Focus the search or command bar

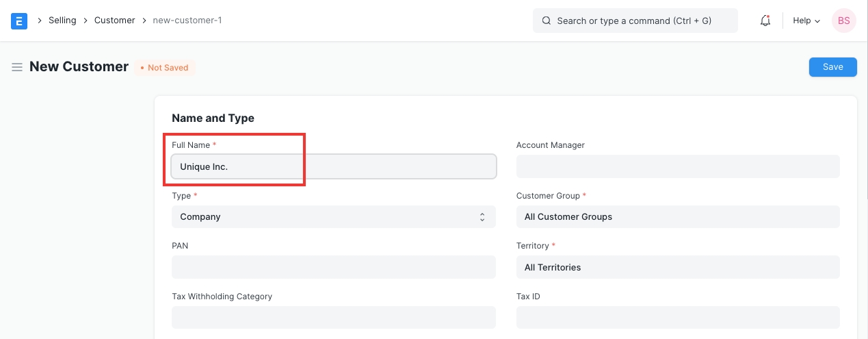click(635, 21)
